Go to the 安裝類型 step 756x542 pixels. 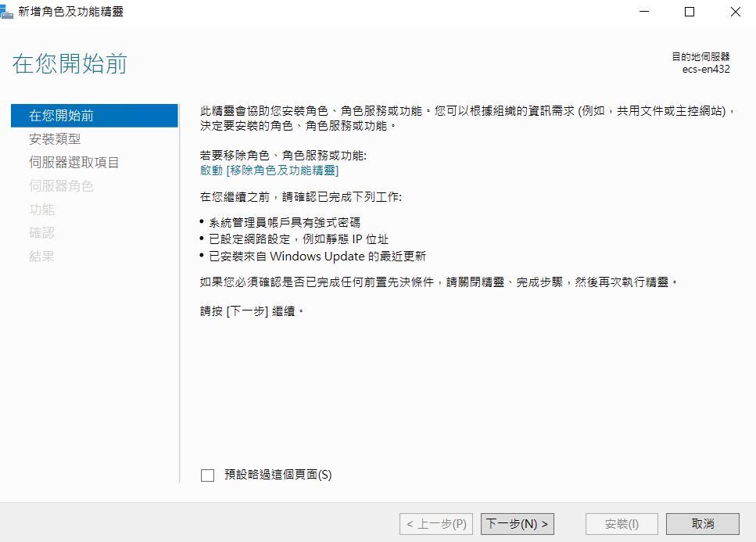point(55,139)
